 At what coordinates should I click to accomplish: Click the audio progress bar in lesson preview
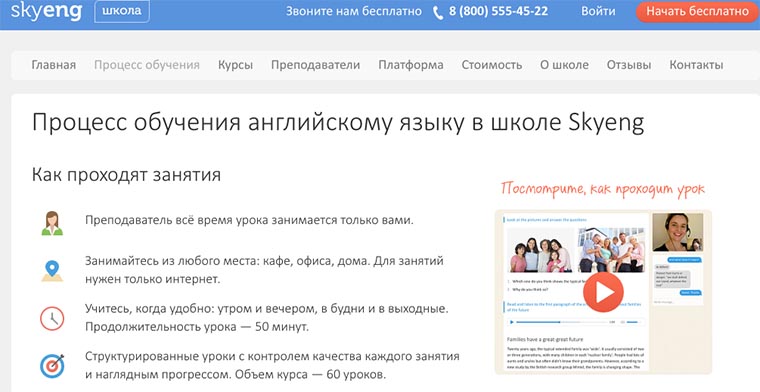(x=561, y=322)
